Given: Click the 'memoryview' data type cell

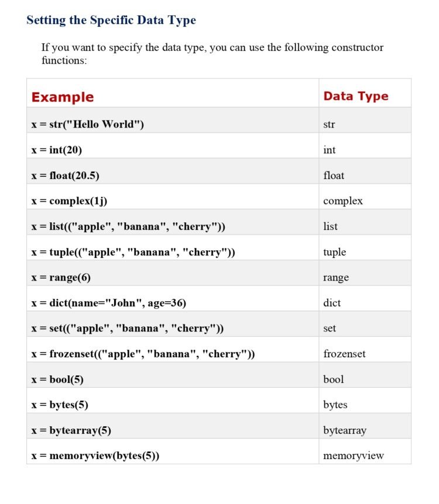Looking at the screenshot, I should (353, 456).
